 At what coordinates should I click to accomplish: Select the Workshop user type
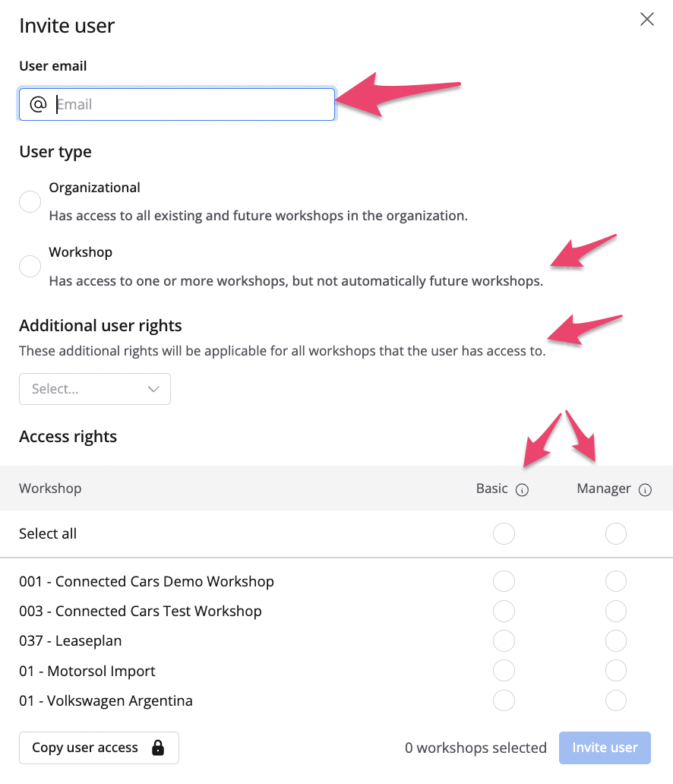pyautogui.click(x=30, y=266)
